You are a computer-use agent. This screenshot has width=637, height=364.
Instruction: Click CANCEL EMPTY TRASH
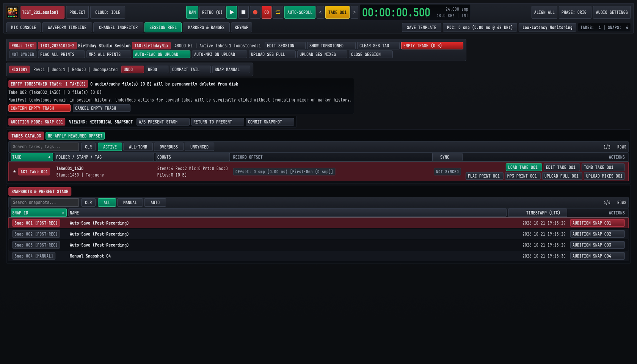pyautogui.click(x=102, y=108)
